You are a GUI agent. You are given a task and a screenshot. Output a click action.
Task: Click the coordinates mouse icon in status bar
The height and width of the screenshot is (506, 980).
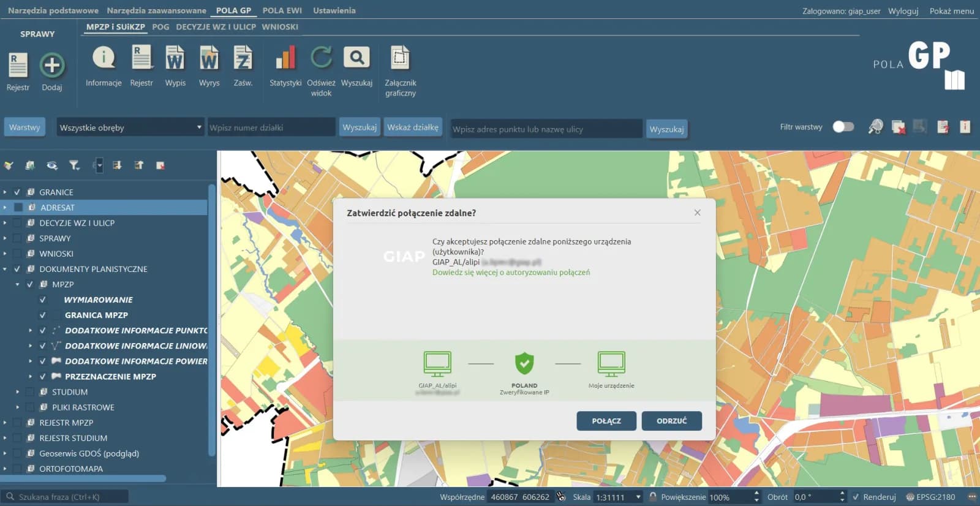pyautogui.click(x=560, y=496)
